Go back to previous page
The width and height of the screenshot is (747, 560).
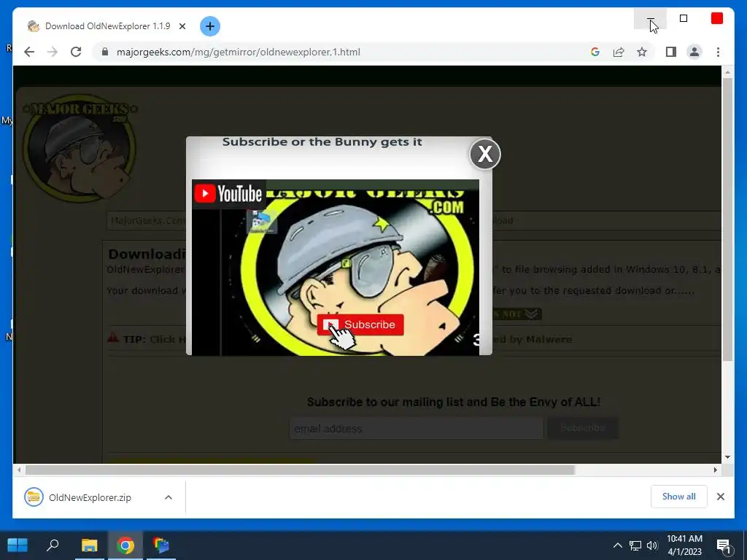pyautogui.click(x=29, y=52)
